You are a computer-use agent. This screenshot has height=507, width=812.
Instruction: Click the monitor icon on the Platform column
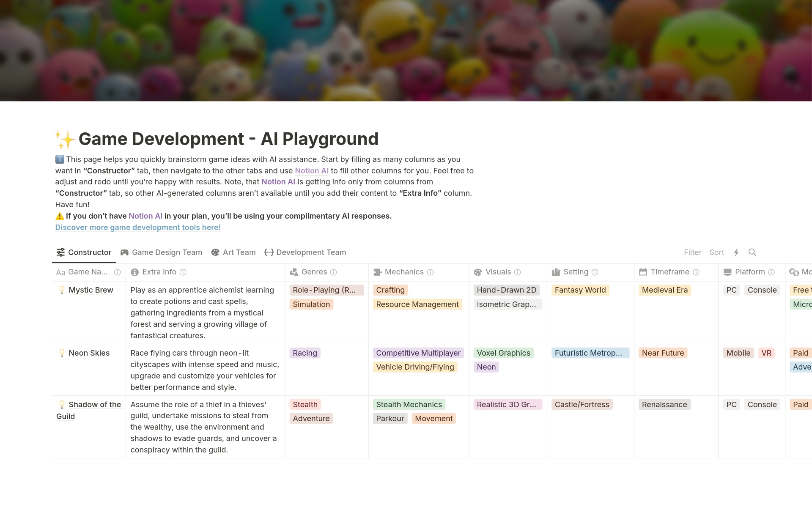[x=727, y=272]
